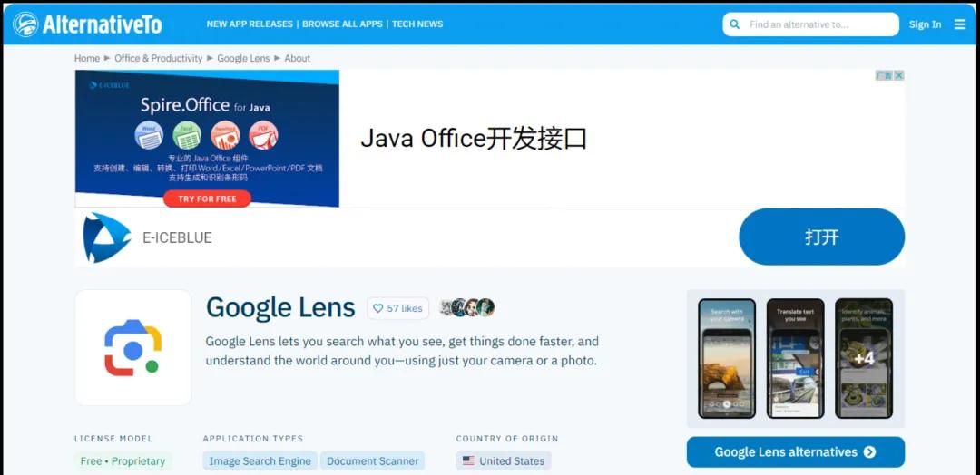This screenshot has height=475, width=980.
Task: Click the E-ICEBLUE advertiser name
Action: 178,237
